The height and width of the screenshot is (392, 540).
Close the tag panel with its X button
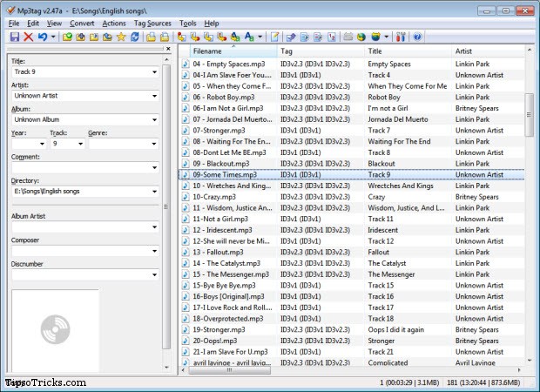168,49
